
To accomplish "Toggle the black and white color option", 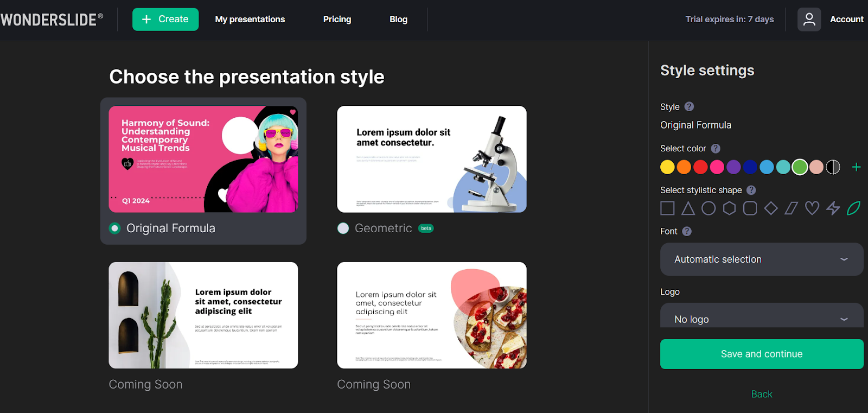I will coord(833,167).
